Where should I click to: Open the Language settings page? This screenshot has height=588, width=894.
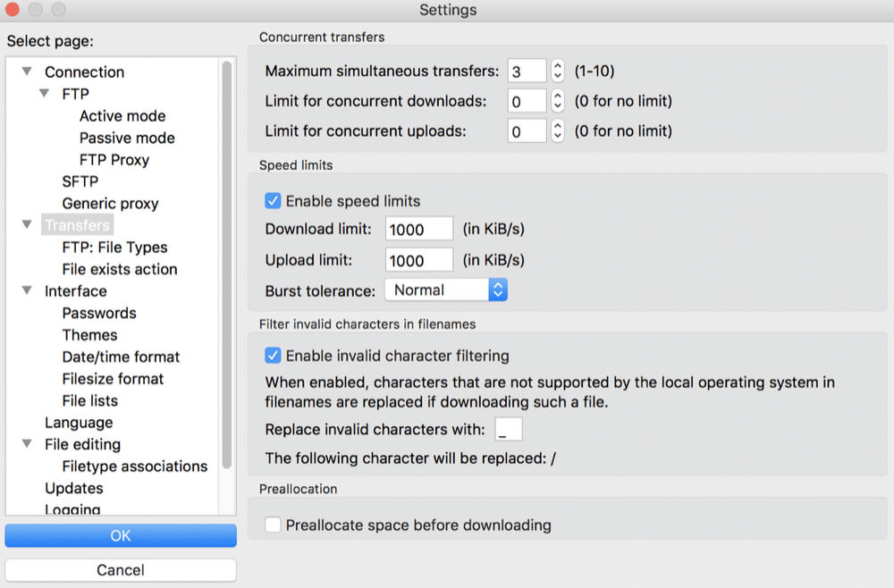[x=79, y=422]
